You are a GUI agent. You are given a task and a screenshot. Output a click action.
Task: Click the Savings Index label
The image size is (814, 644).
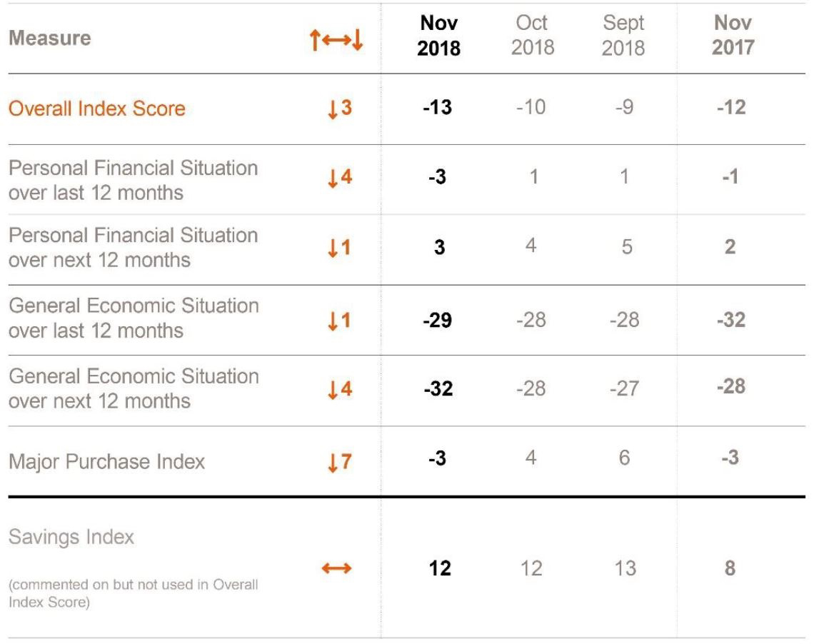click(71, 537)
